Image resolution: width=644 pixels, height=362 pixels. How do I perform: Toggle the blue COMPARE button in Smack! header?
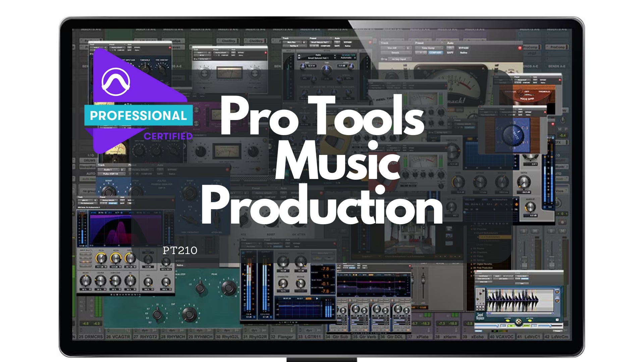[x=435, y=53]
